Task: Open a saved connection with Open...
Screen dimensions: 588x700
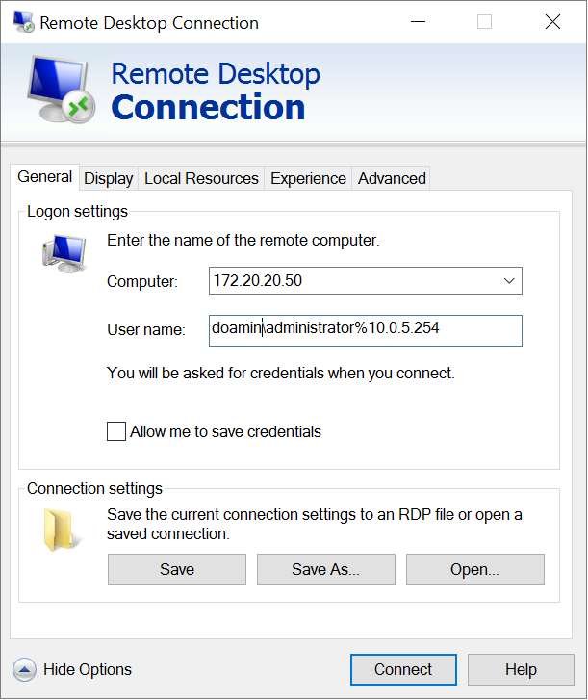Action: [x=474, y=569]
